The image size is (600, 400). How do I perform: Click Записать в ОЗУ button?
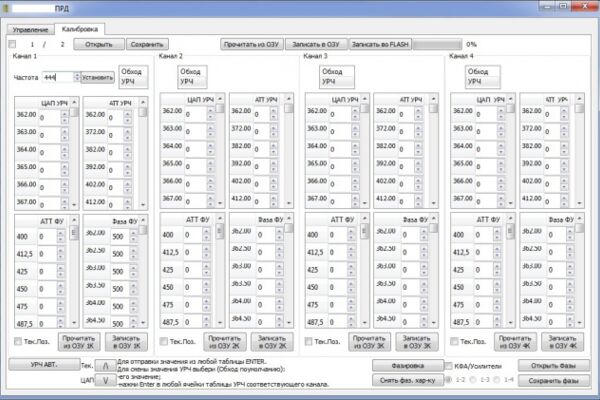tap(316, 44)
